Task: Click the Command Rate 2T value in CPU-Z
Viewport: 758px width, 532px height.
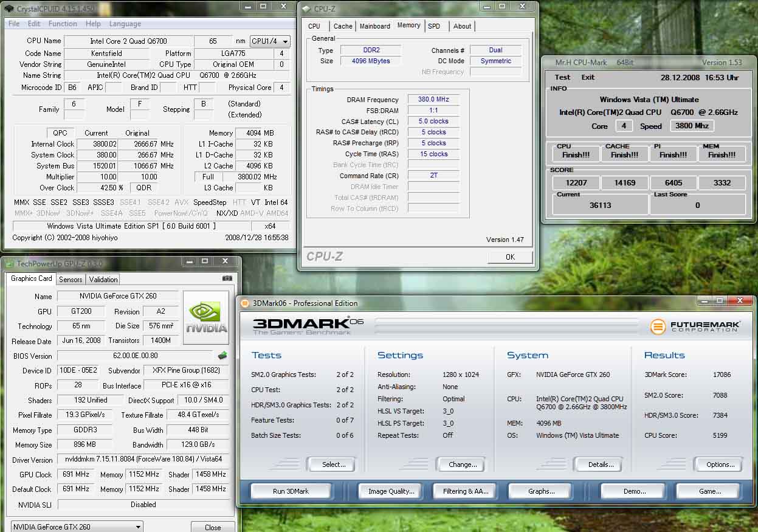Action: [x=434, y=176]
